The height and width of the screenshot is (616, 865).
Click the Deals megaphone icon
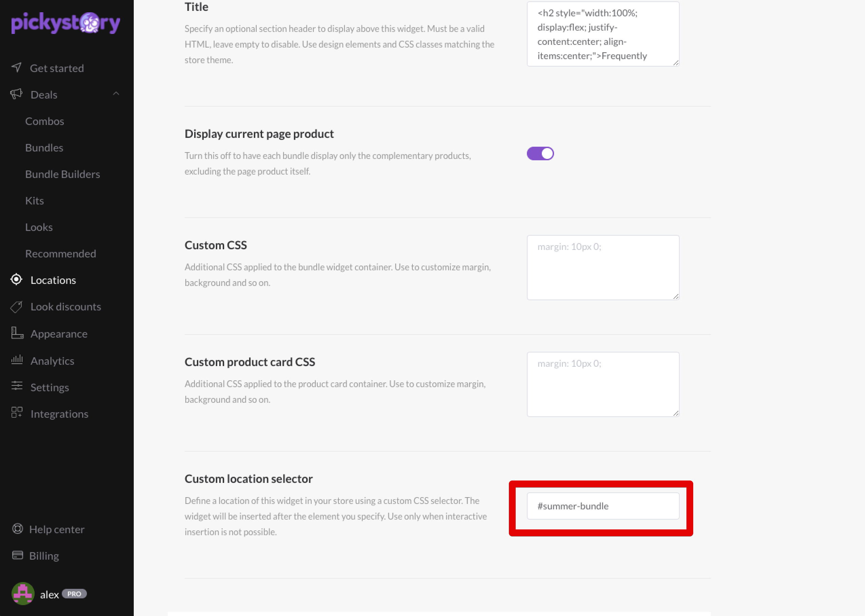coord(16,94)
